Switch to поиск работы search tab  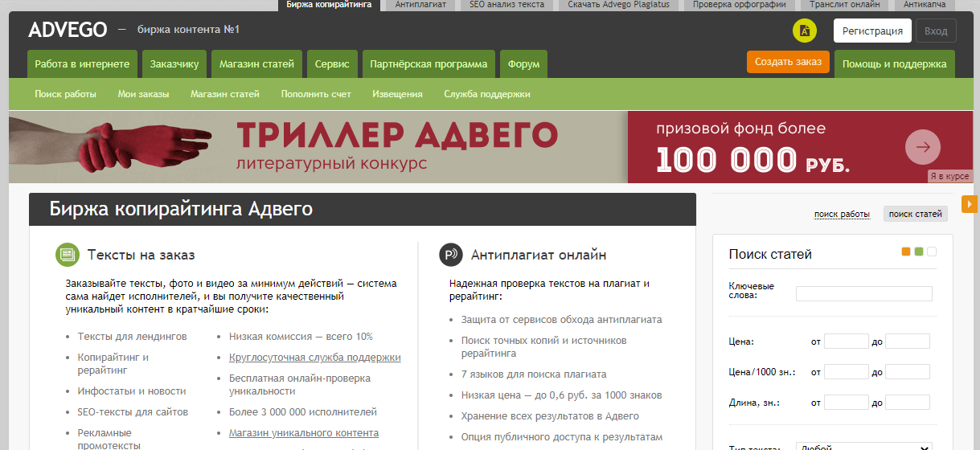click(x=842, y=214)
